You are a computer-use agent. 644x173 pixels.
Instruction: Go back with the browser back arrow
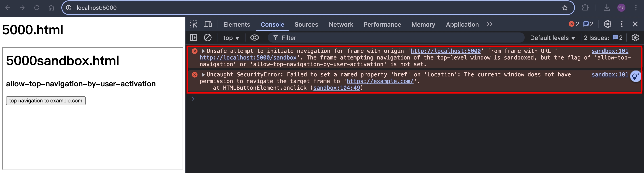[8, 8]
